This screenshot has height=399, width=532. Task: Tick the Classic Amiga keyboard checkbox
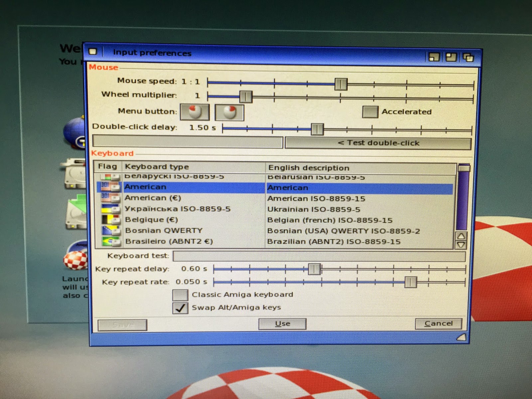tap(180, 295)
